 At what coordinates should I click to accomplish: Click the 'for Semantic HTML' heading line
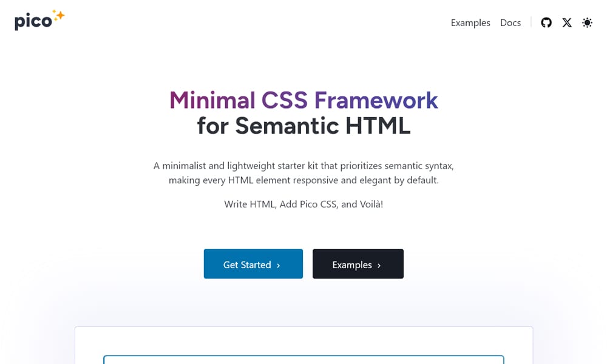pyautogui.click(x=304, y=126)
